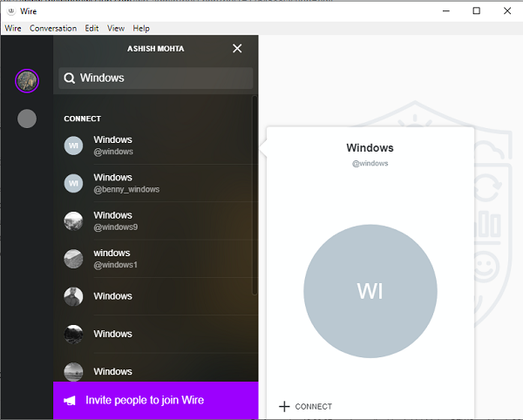Click the CONNECT section heading
The height and width of the screenshot is (420, 523).
tap(83, 119)
